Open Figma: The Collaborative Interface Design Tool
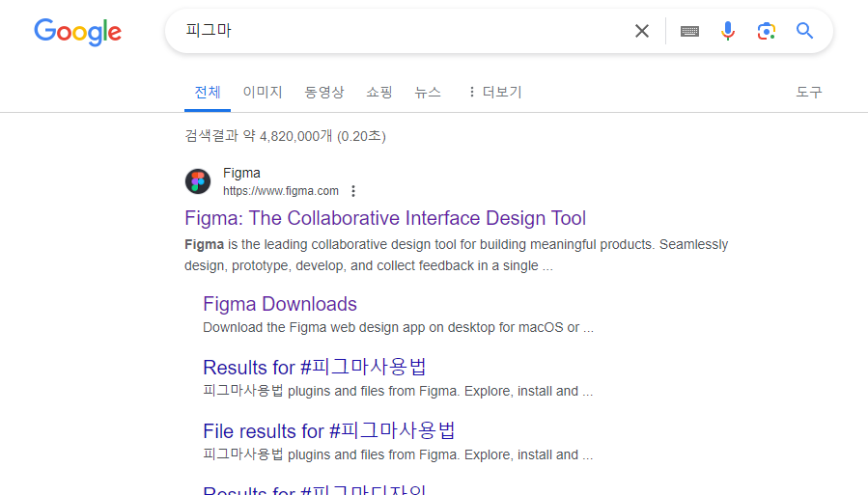This screenshot has height=495, width=868. (x=385, y=218)
